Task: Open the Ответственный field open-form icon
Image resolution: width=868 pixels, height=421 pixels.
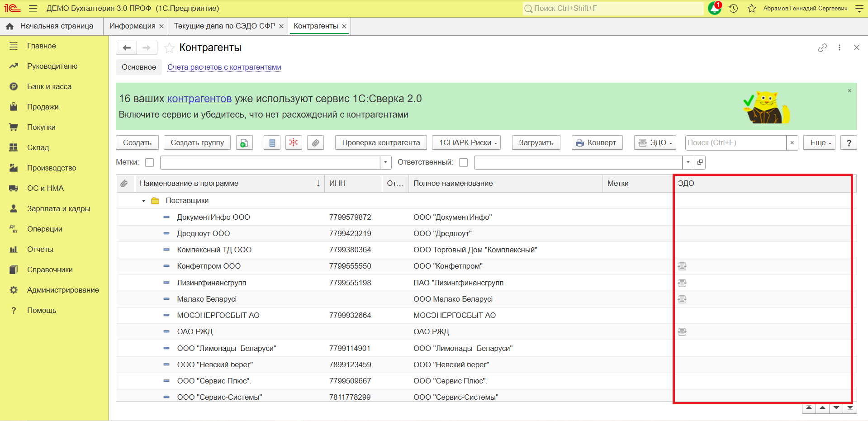Action: click(700, 162)
